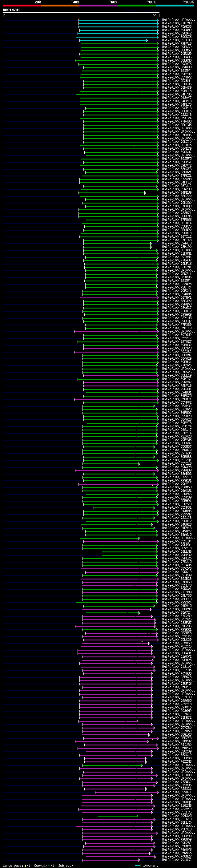Viewport: 197px width, 868px height.
Task: Select the UniRef100_B9T6B0 label
Action: 177,453
